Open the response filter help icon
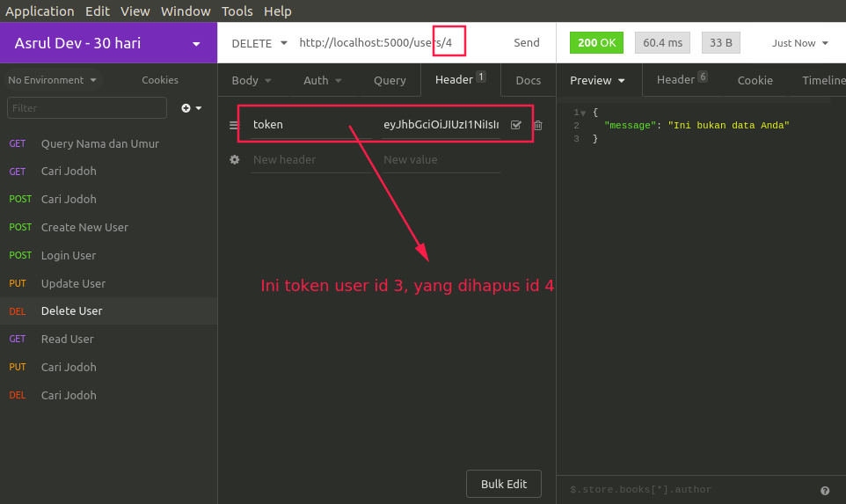 click(825, 491)
